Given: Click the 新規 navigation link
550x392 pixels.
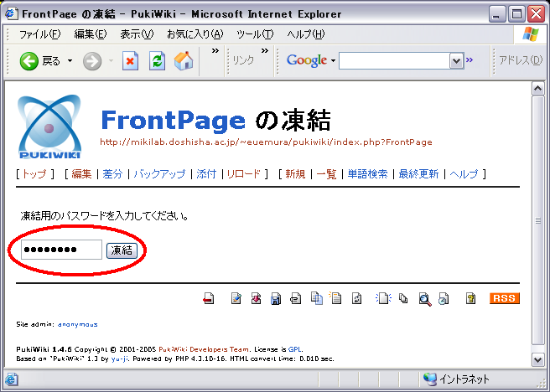Looking at the screenshot, I should pyautogui.click(x=295, y=173).
